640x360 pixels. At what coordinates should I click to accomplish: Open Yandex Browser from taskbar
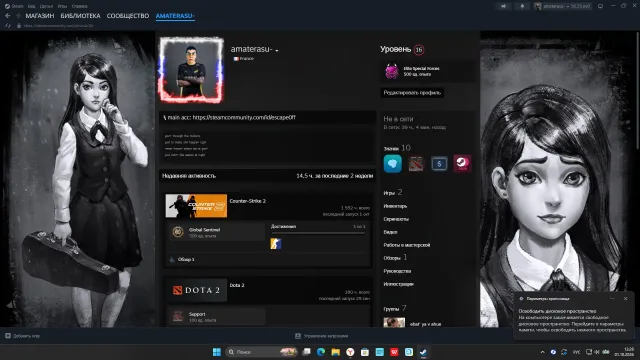coord(350,352)
